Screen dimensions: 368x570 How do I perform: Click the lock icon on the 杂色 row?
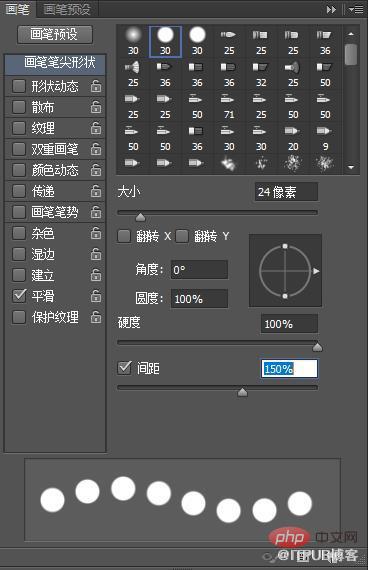[96, 233]
